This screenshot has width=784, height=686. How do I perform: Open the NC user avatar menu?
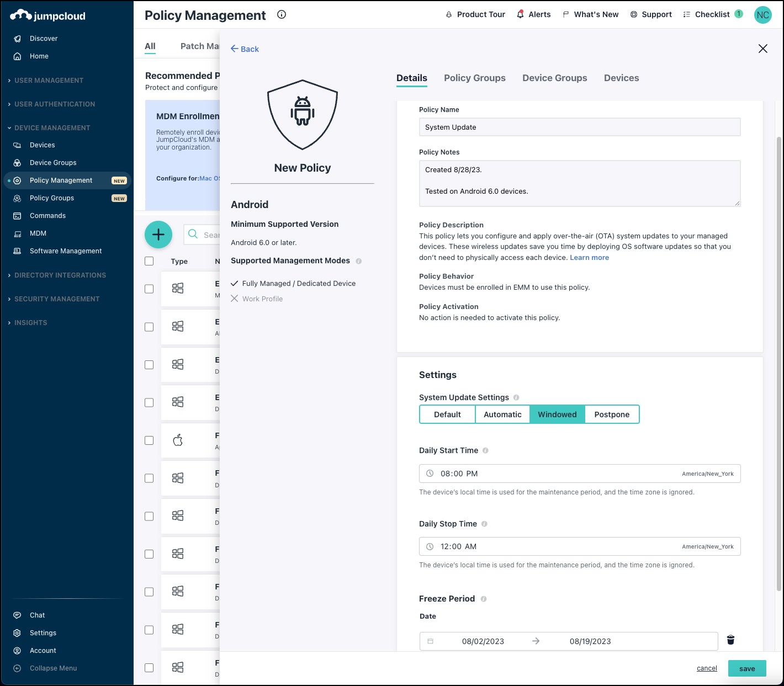762,15
